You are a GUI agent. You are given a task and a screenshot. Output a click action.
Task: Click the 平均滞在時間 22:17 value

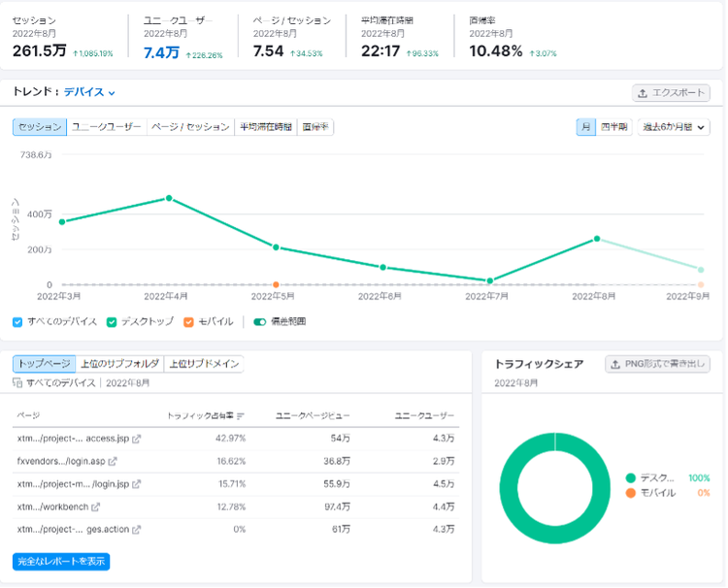[381, 51]
